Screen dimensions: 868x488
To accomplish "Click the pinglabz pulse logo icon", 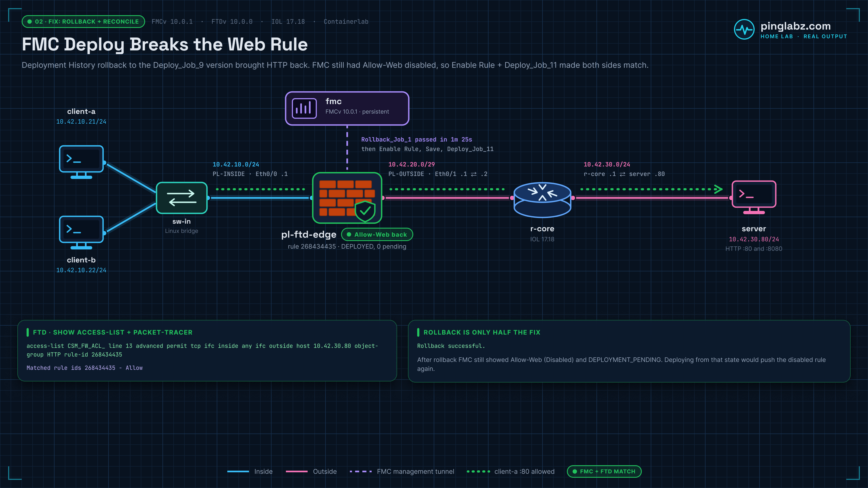I will click(x=744, y=29).
